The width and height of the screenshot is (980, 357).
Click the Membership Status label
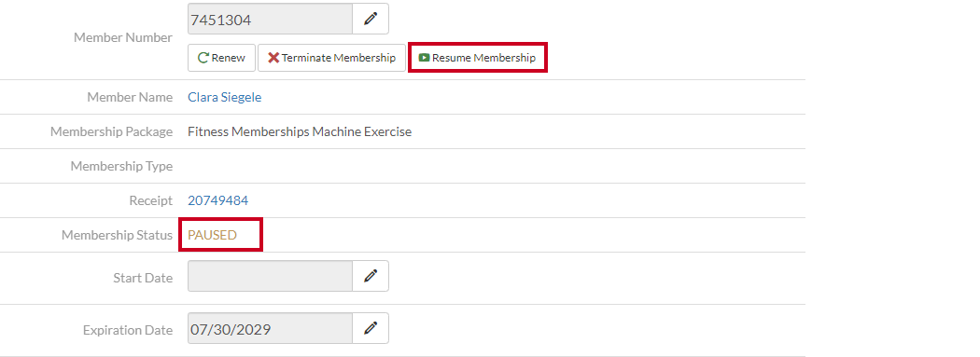(117, 235)
